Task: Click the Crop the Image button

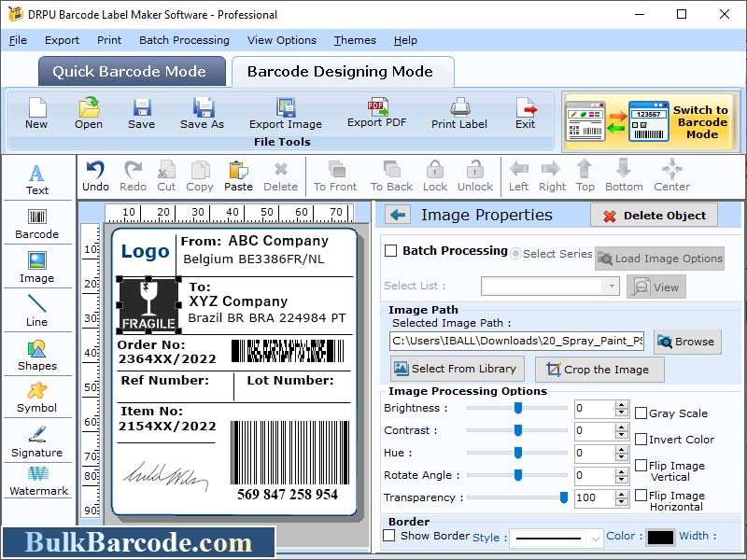Action: (599, 369)
